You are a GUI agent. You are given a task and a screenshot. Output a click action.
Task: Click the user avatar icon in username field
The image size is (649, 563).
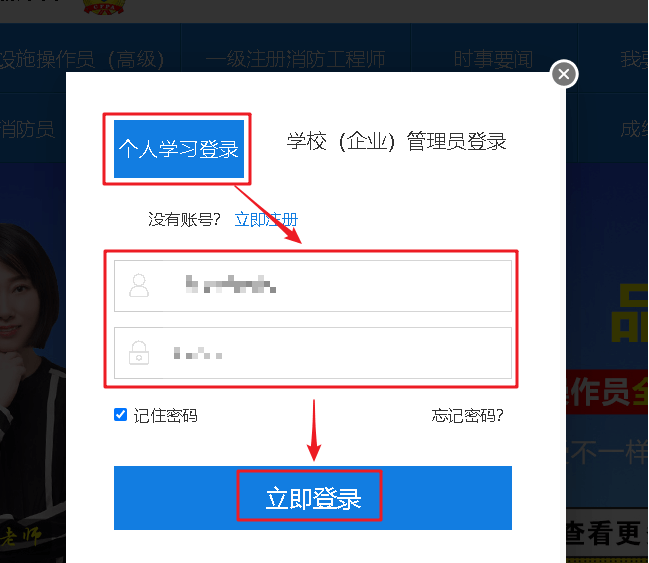[x=139, y=286]
